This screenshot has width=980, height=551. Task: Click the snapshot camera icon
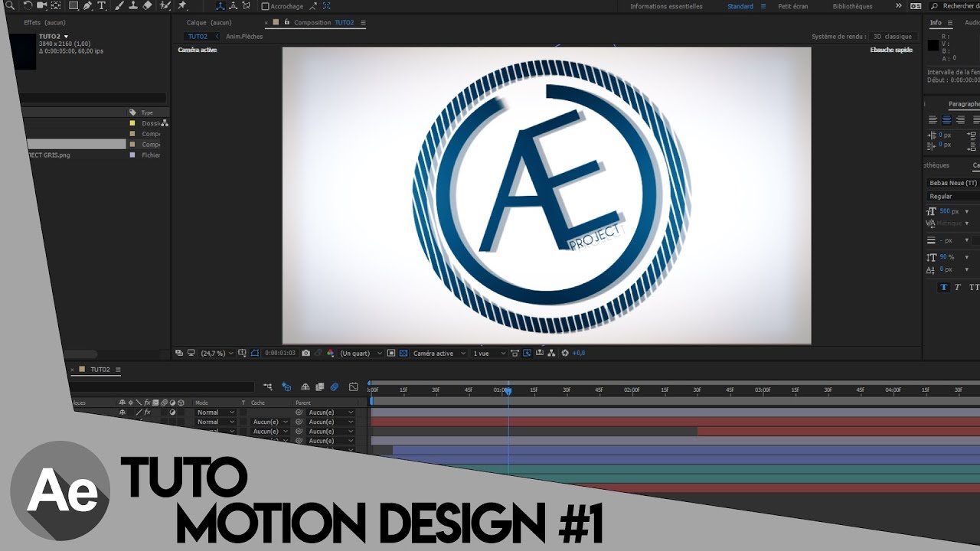pyautogui.click(x=305, y=353)
